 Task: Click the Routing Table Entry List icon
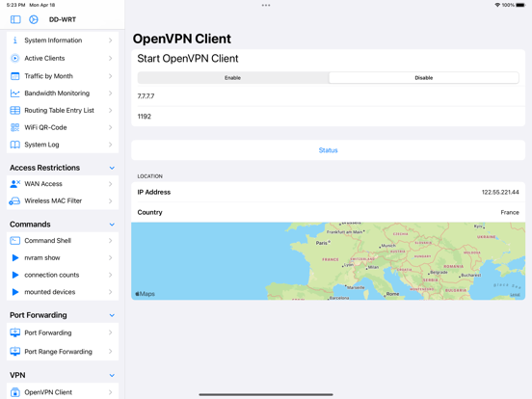pyautogui.click(x=14, y=110)
